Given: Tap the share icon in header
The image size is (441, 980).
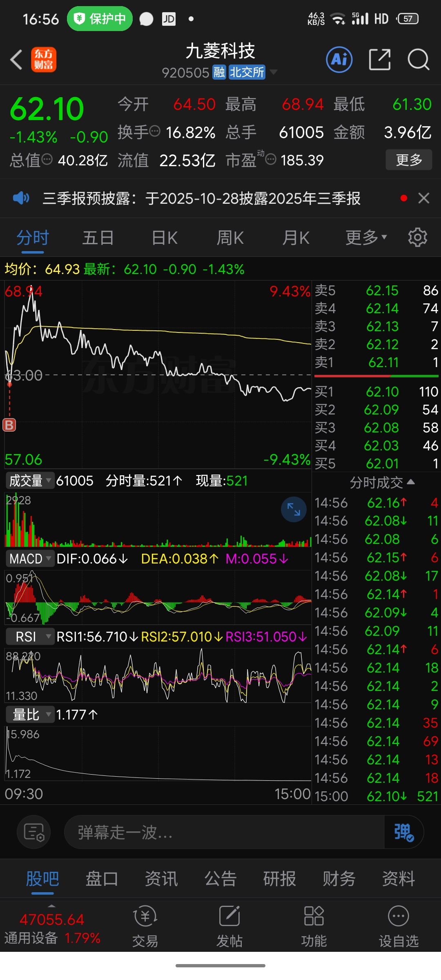Looking at the screenshot, I should point(380,60).
